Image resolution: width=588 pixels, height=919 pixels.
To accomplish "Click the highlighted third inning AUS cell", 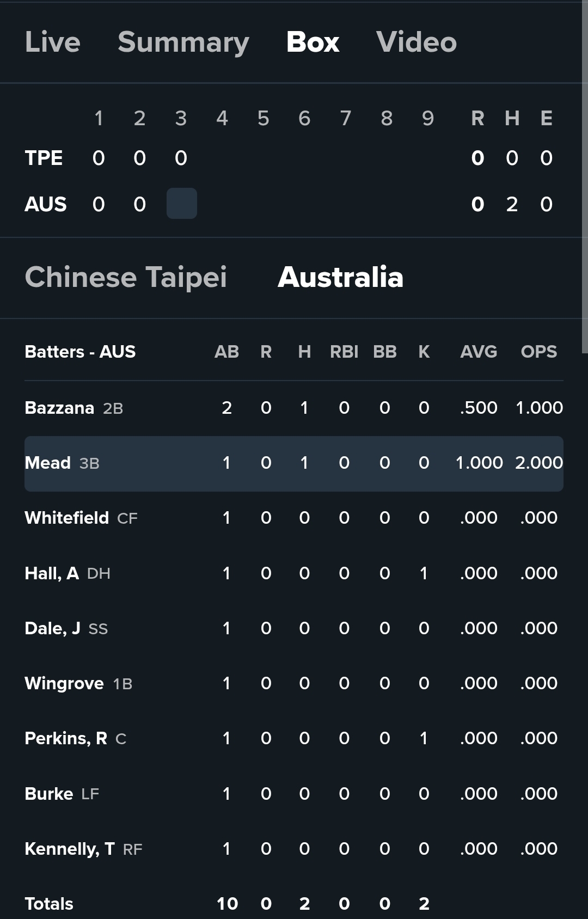I will (181, 204).
